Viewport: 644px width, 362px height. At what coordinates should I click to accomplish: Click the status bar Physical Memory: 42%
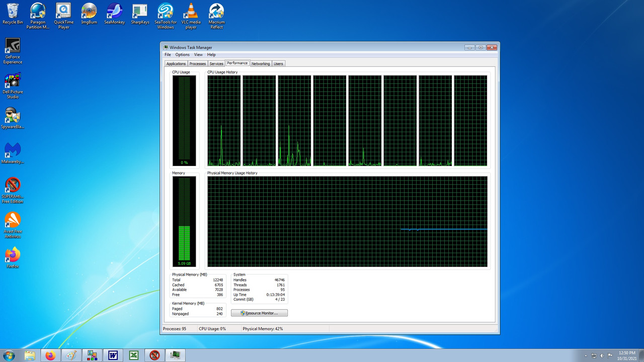[263, 329]
